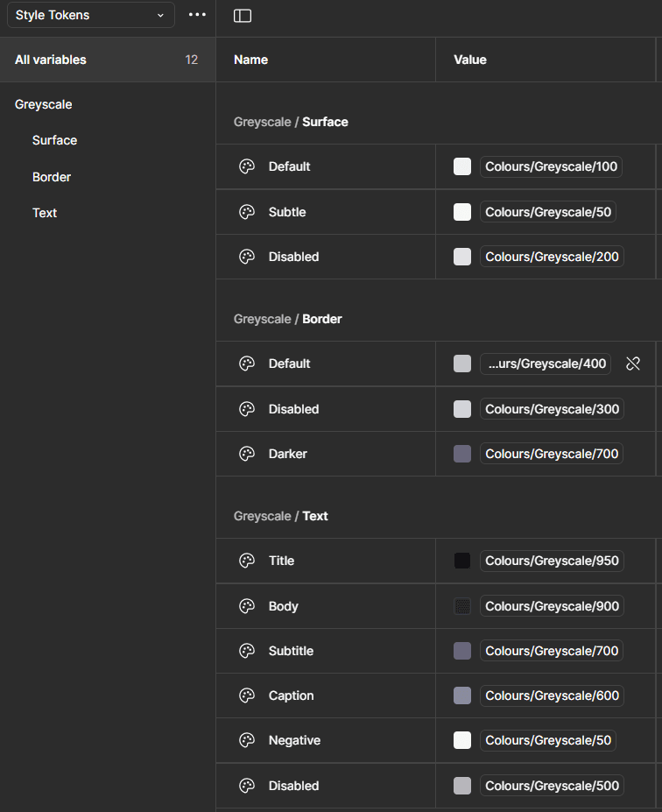Image resolution: width=662 pixels, height=812 pixels.
Task: Open the Border subgroup in sidebar
Action: (52, 177)
